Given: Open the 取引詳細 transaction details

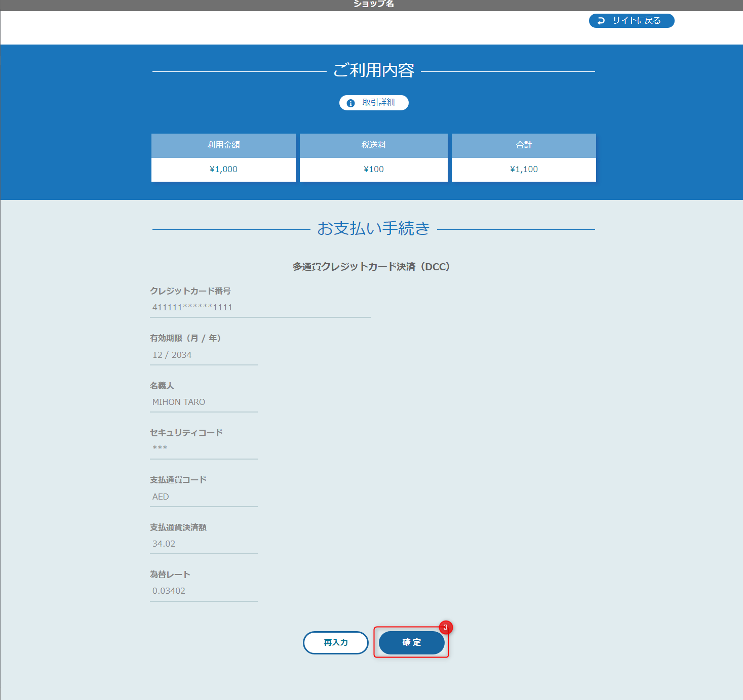Looking at the screenshot, I should [x=374, y=102].
